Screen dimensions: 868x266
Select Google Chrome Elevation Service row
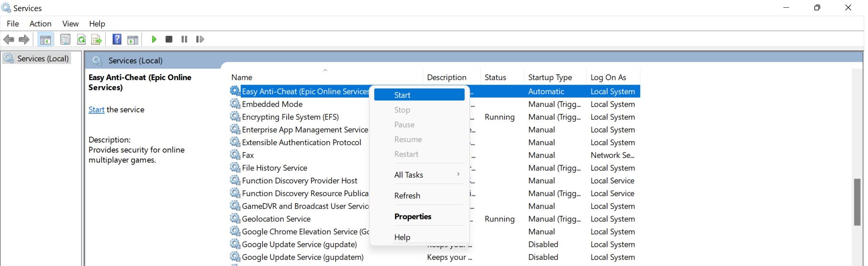click(305, 232)
